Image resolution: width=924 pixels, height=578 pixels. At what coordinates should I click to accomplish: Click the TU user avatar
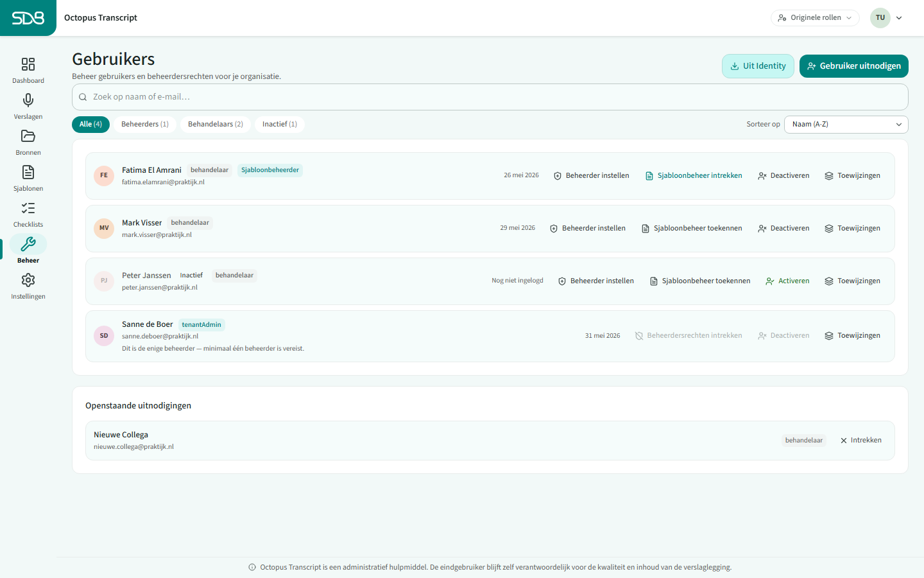pos(880,18)
